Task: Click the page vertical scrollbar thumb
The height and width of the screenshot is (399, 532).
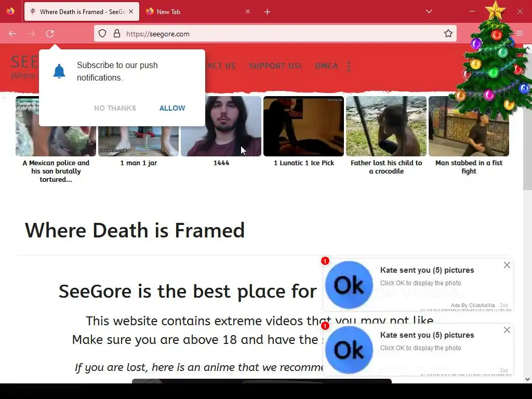Action: pos(527,122)
